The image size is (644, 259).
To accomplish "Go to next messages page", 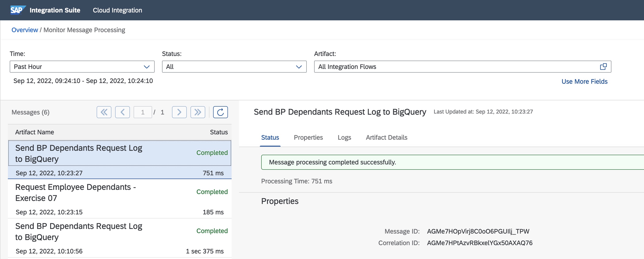I will pyautogui.click(x=179, y=112).
